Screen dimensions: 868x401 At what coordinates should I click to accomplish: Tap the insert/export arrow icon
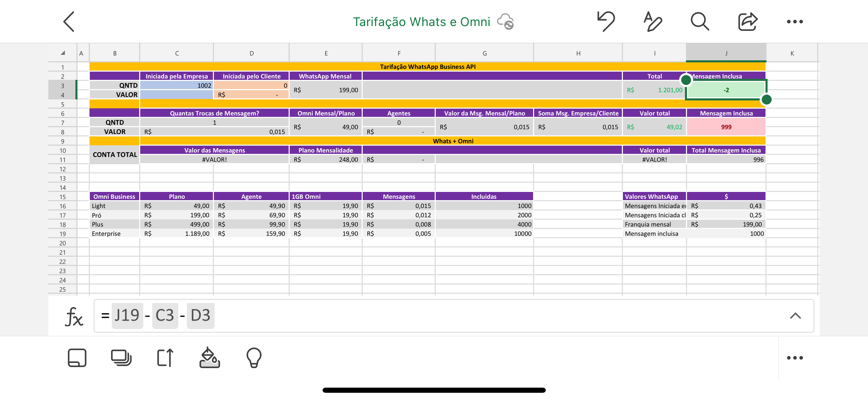pyautogui.click(x=165, y=358)
